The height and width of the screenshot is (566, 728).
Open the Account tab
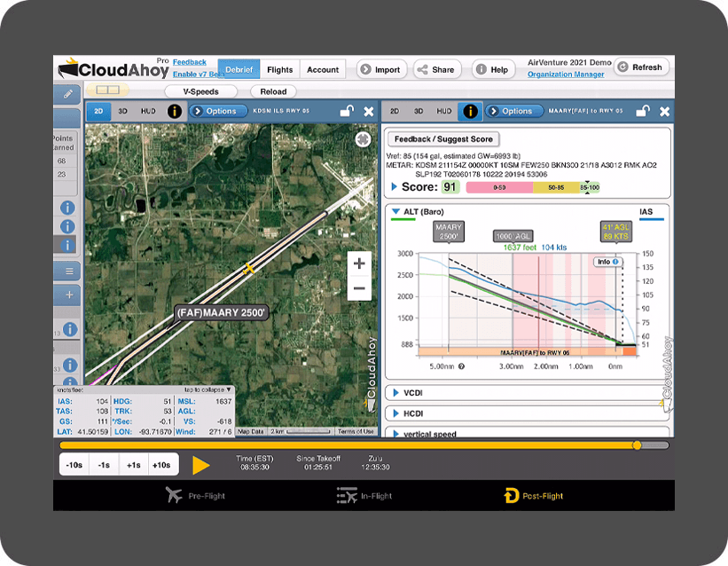point(323,70)
